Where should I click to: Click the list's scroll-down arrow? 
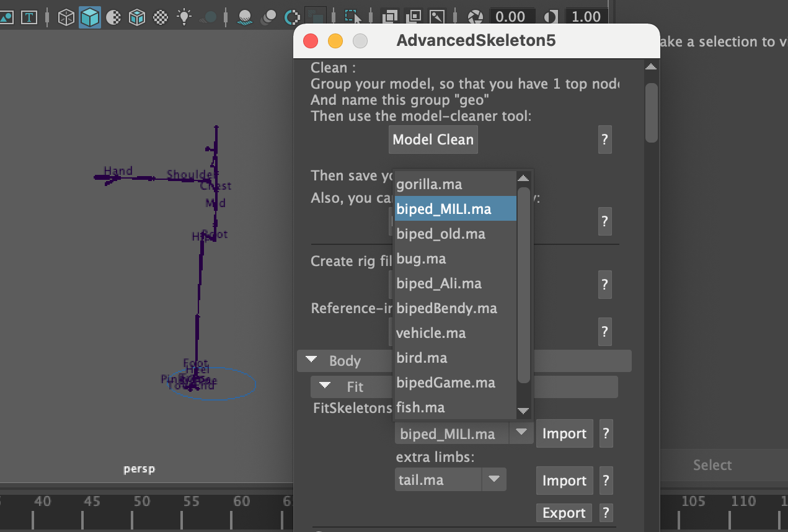[524, 410]
